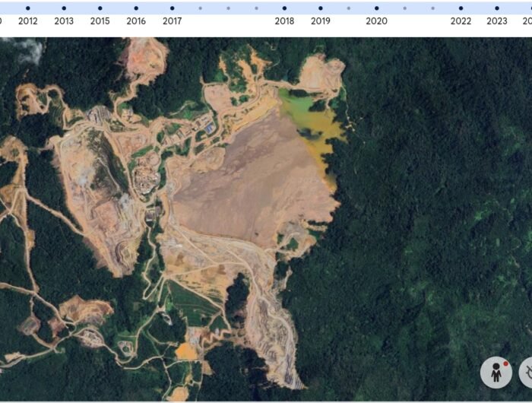Load the 2022 imagery marker
The height and width of the screenshot is (403, 532).
pyautogui.click(x=461, y=8)
